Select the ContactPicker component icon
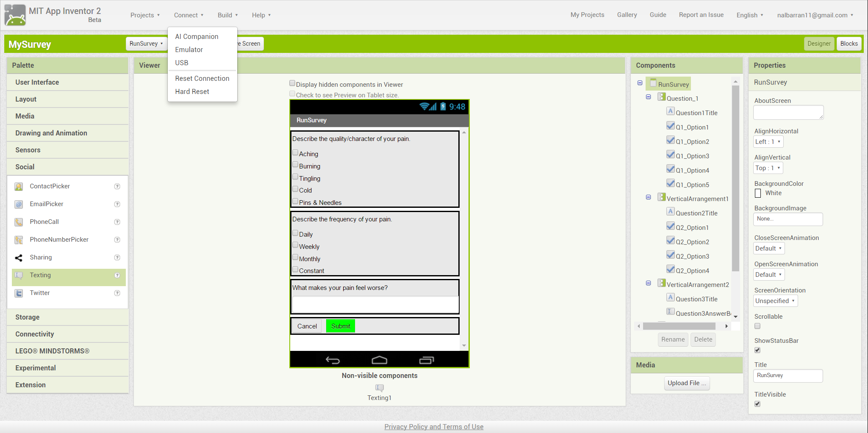This screenshot has width=868, height=433. tap(19, 187)
